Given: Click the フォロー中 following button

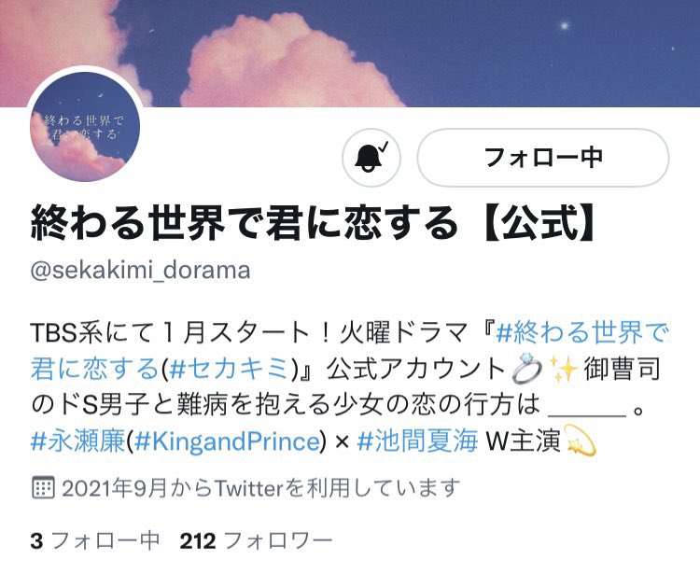Looking at the screenshot, I should 543,158.
